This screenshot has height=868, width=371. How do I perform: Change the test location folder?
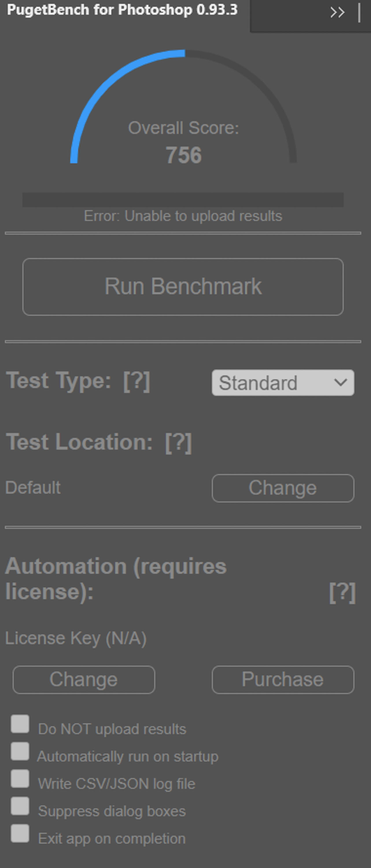(283, 488)
